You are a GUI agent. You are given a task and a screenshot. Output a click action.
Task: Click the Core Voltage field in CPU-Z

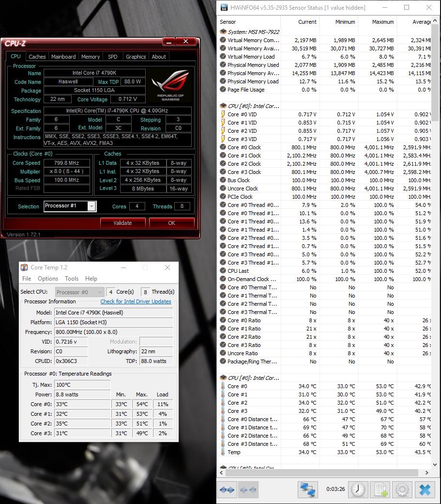pos(128,99)
